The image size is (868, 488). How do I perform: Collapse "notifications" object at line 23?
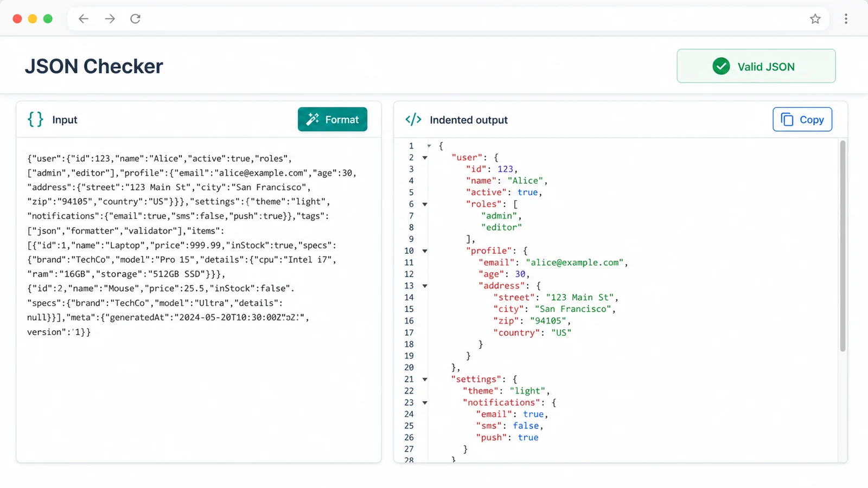[x=425, y=403]
